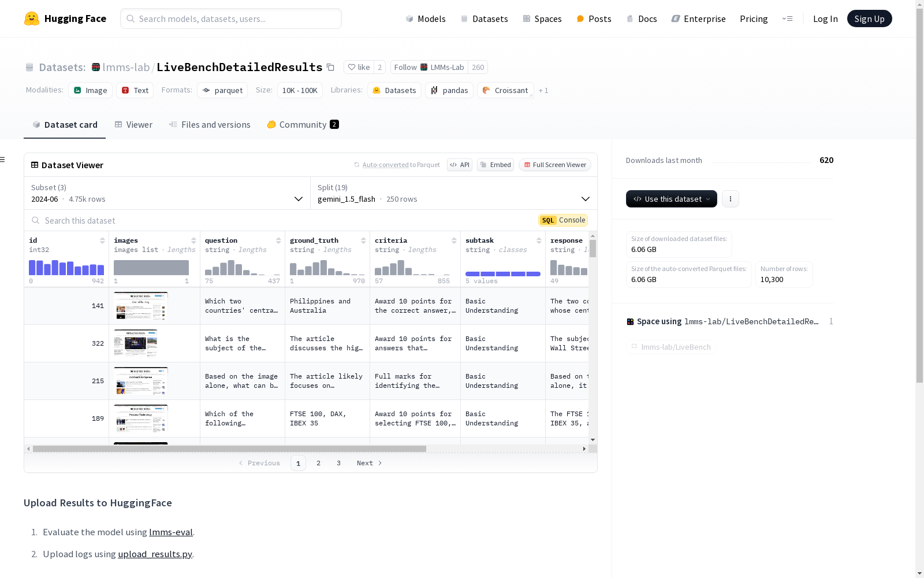Sort the images column
Image resolution: width=924 pixels, height=578 pixels.
point(193,240)
